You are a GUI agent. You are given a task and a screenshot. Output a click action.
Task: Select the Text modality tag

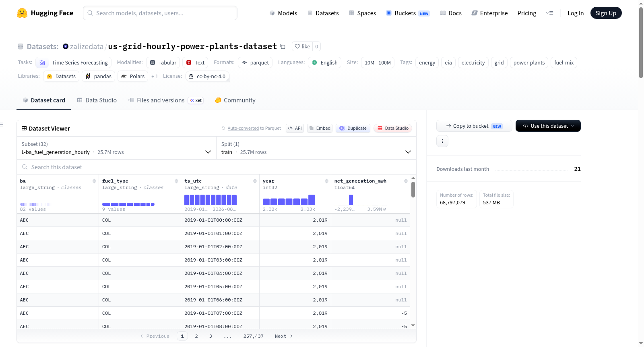pos(195,62)
